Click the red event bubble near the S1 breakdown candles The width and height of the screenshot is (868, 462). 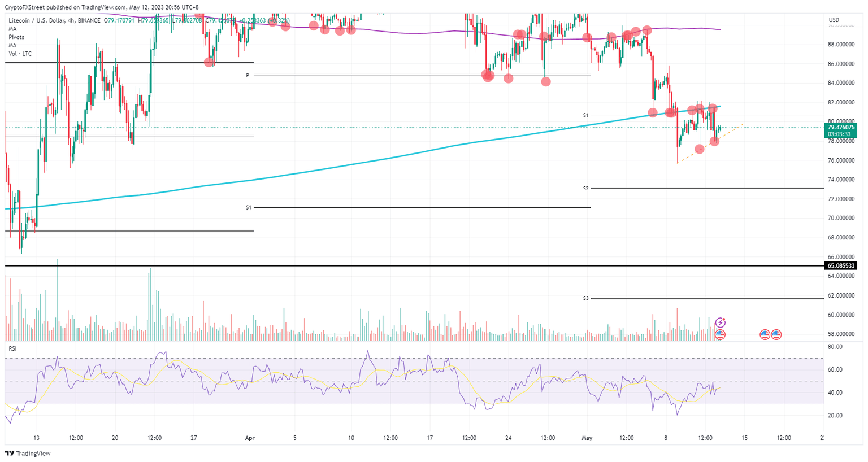(652, 112)
